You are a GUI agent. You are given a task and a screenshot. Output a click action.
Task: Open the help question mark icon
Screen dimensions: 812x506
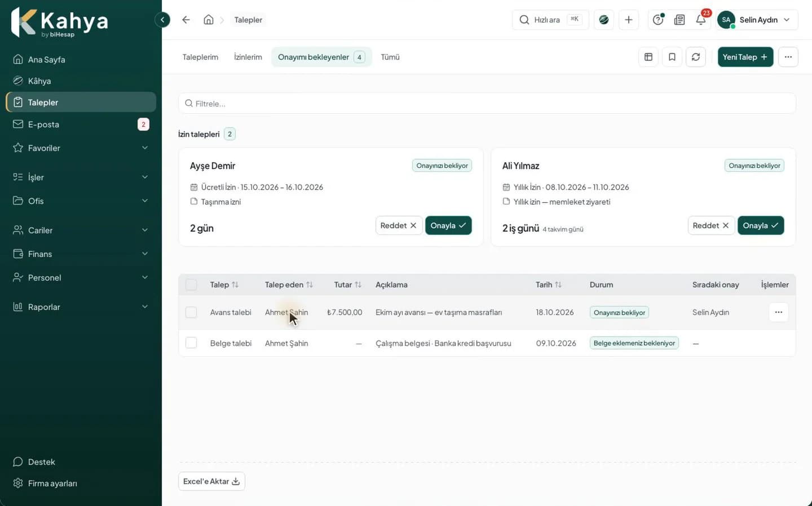658,20
